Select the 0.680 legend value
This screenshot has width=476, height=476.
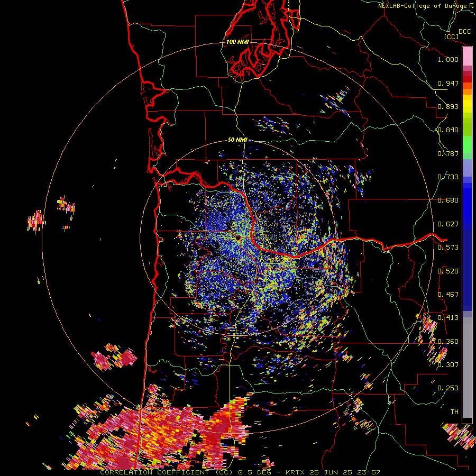[x=448, y=200]
